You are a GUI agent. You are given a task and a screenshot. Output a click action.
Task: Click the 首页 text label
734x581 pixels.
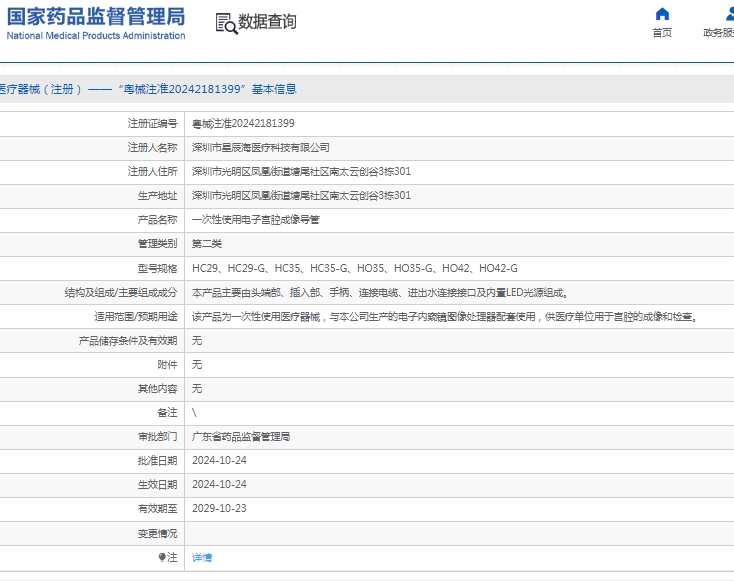(662, 33)
